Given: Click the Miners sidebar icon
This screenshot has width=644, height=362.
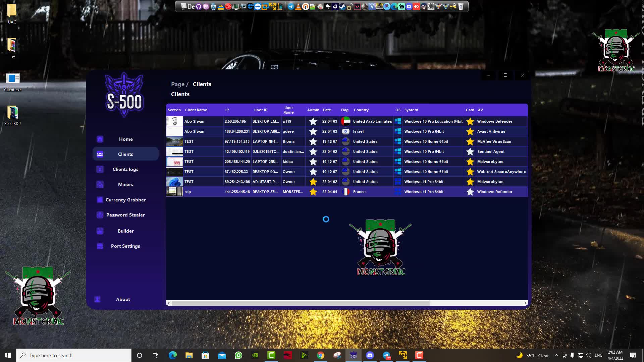Looking at the screenshot, I should point(100,184).
